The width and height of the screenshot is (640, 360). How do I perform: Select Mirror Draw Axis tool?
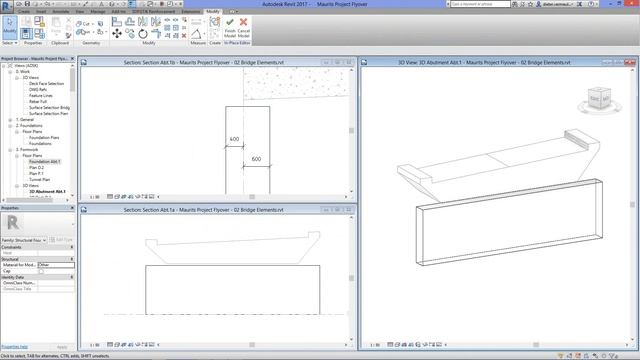tap(156, 22)
